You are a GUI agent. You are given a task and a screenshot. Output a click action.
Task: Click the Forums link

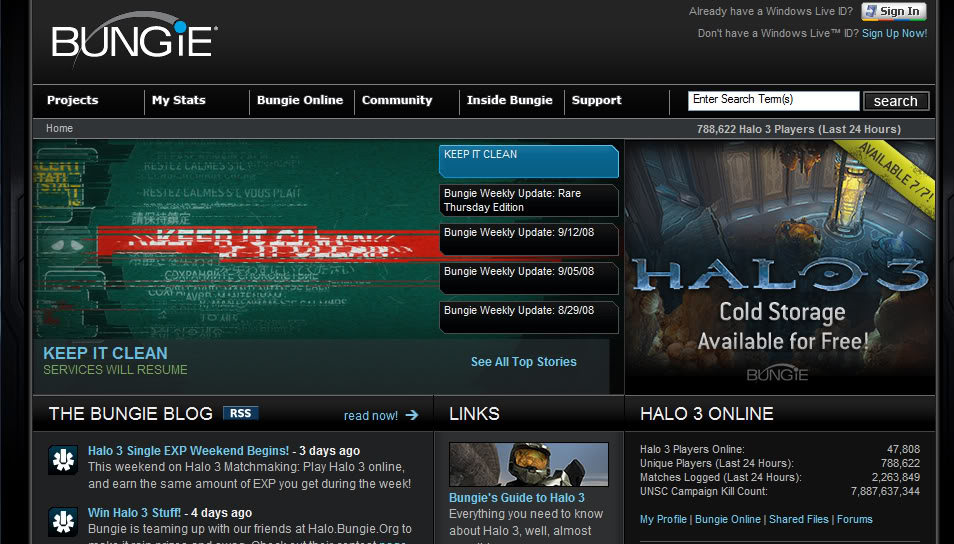(855, 519)
